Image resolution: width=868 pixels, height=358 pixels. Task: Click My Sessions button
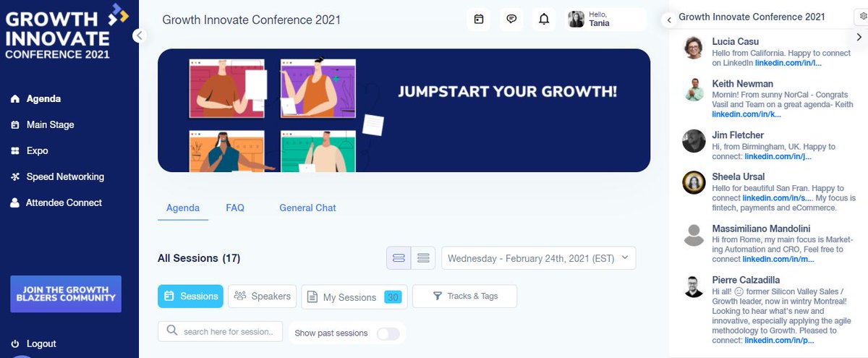(354, 297)
